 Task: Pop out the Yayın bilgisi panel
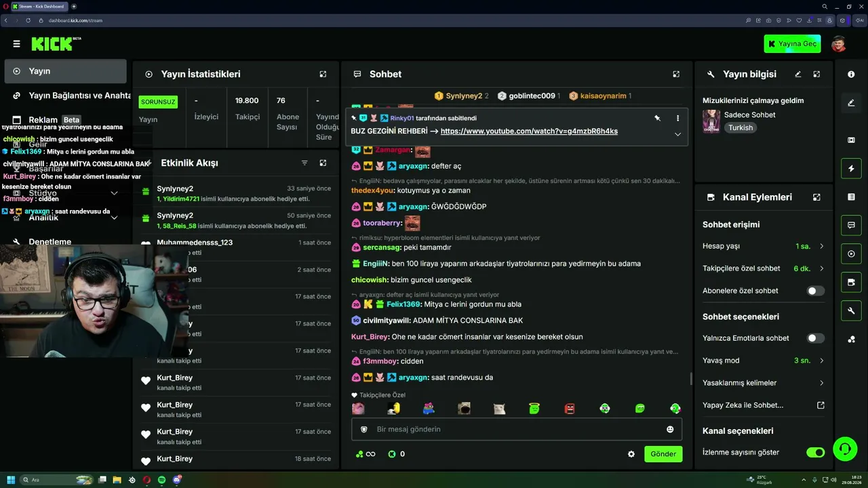tap(816, 74)
